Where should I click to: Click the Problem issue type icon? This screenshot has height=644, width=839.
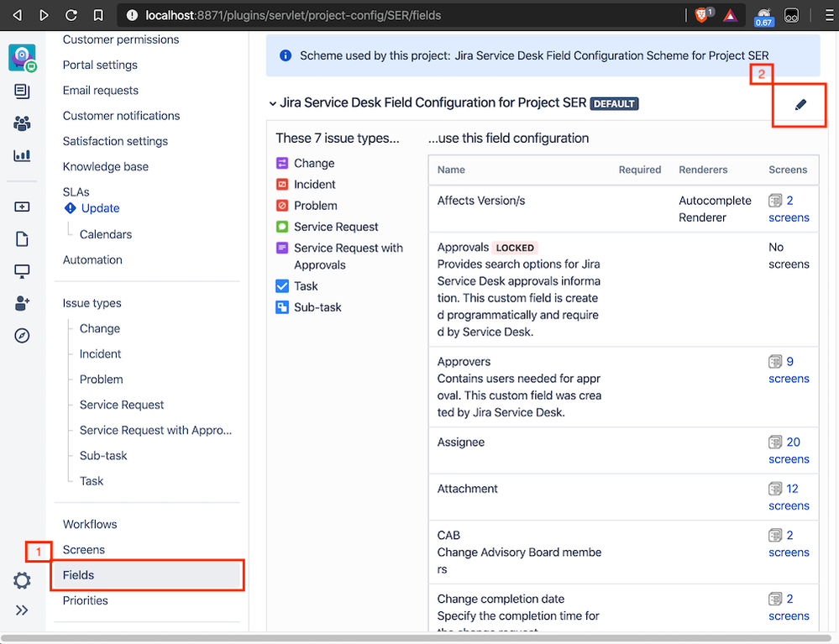pos(282,206)
